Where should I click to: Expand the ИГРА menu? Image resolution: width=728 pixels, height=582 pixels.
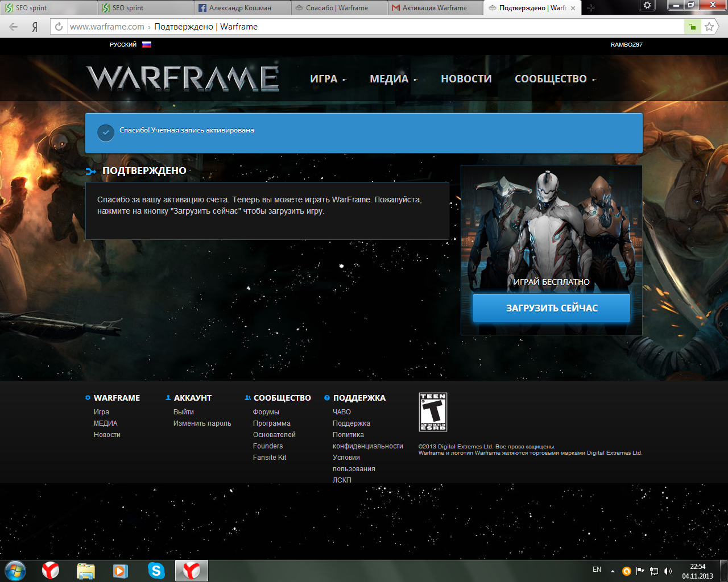tap(328, 79)
